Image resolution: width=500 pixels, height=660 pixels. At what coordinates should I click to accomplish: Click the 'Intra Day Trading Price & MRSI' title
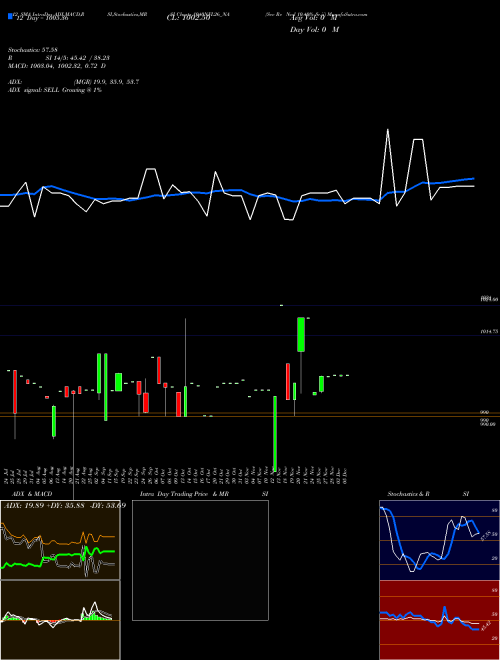pos(204,494)
